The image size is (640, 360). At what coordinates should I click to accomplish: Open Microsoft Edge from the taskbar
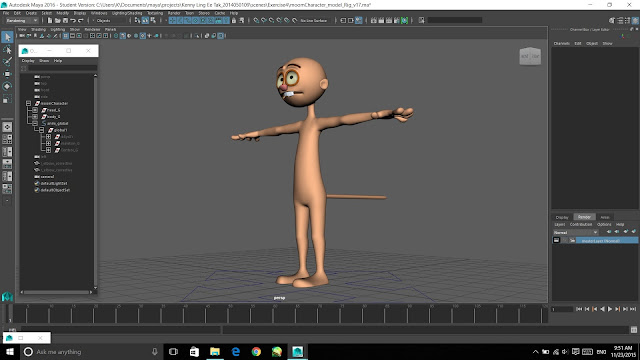tap(236, 351)
